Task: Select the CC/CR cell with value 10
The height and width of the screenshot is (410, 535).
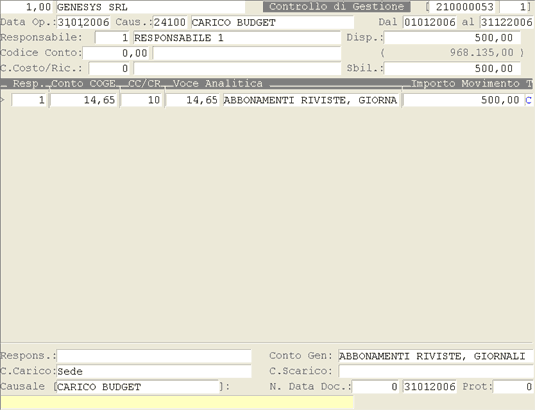Action: click(141, 100)
